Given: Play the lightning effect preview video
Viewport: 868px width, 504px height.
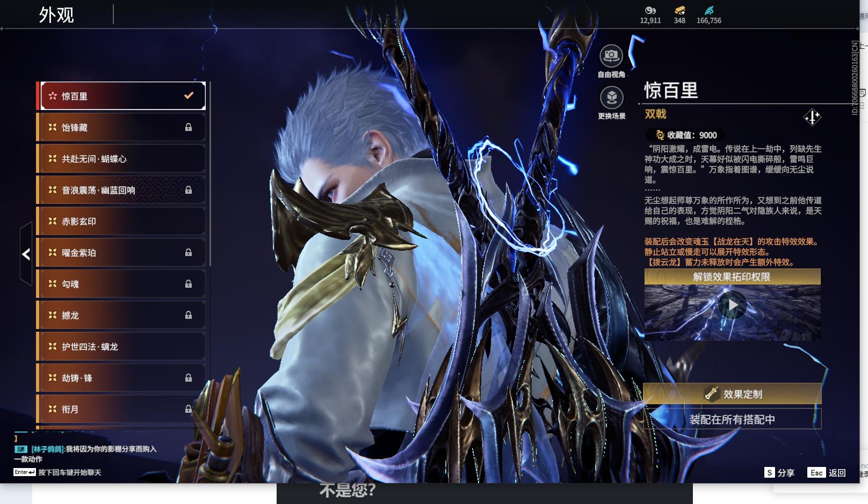Looking at the screenshot, I should coord(732,305).
